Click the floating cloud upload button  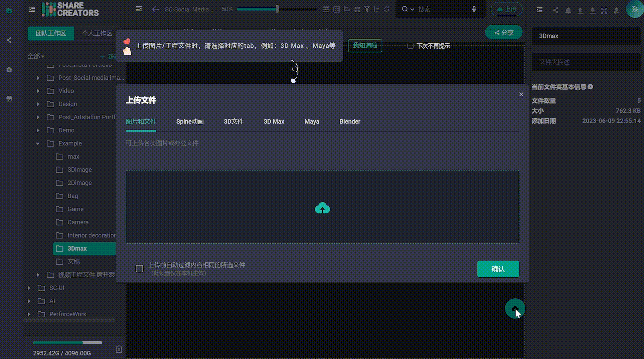(515, 308)
